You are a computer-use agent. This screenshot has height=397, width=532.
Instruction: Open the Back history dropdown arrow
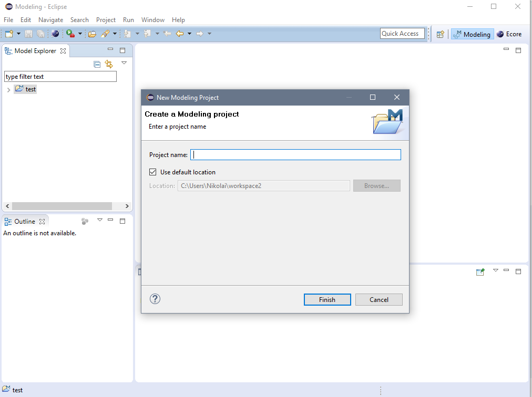point(190,34)
